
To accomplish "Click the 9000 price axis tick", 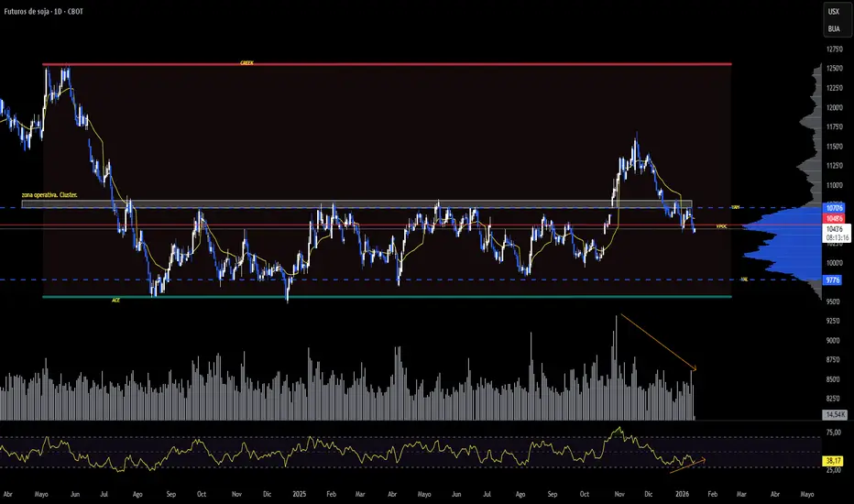I will tap(834, 341).
